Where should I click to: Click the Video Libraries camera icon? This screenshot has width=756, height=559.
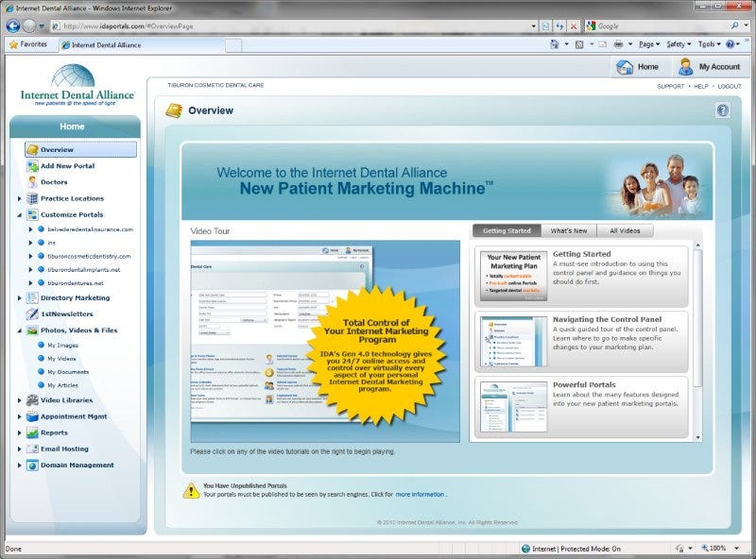(32, 400)
